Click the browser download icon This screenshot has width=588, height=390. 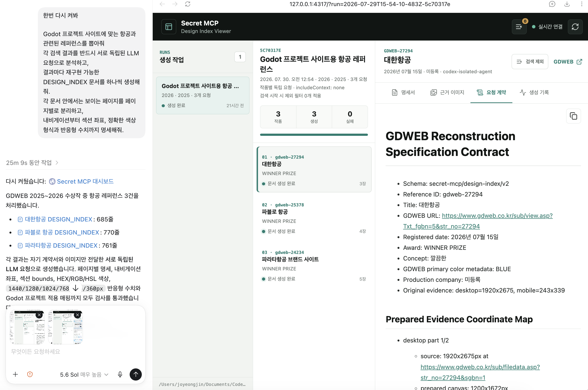567,4
